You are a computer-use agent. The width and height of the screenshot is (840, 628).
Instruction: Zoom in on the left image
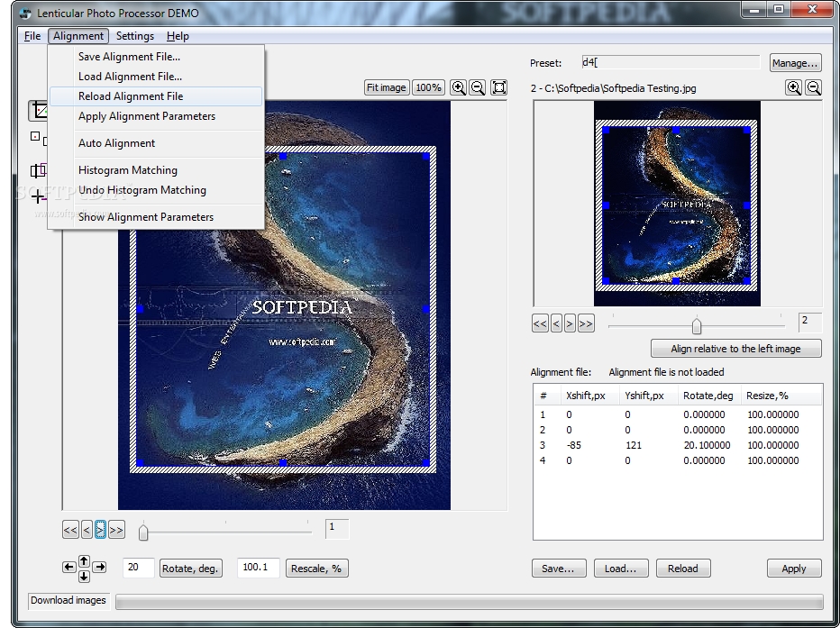[x=459, y=87]
